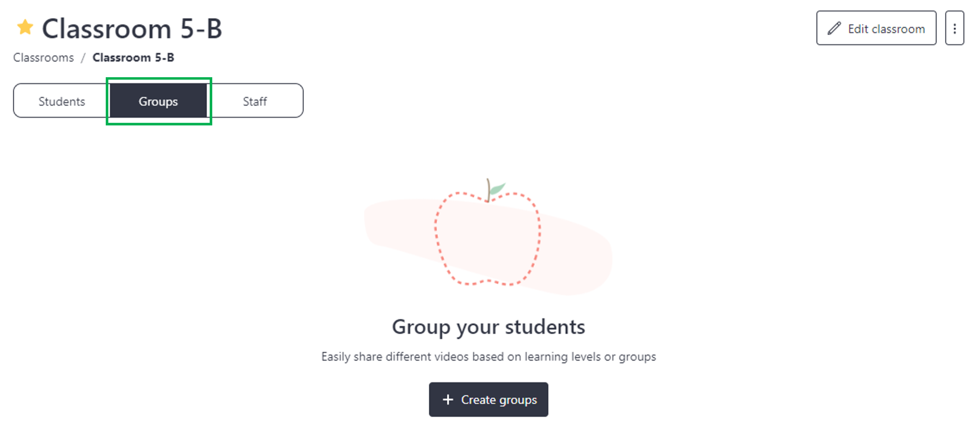Click the dotted apple illustration
The width and height of the screenshot is (980, 434).
tap(487, 238)
